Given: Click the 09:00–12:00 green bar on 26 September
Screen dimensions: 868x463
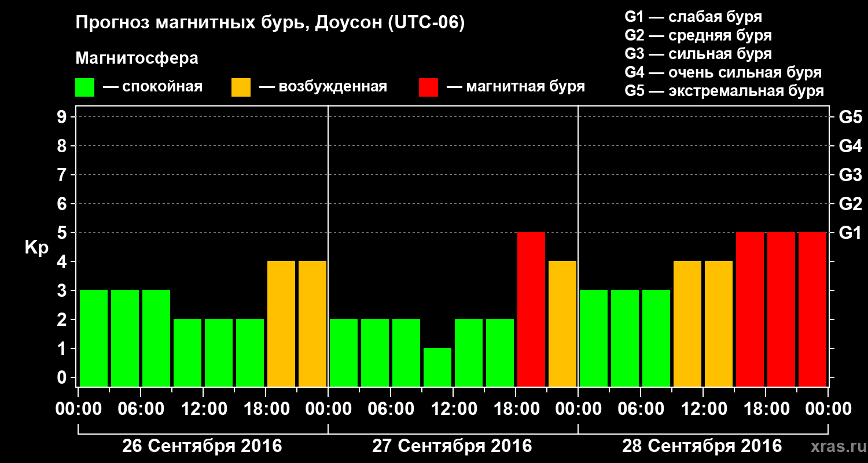Looking at the screenshot, I should coord(187,352).
